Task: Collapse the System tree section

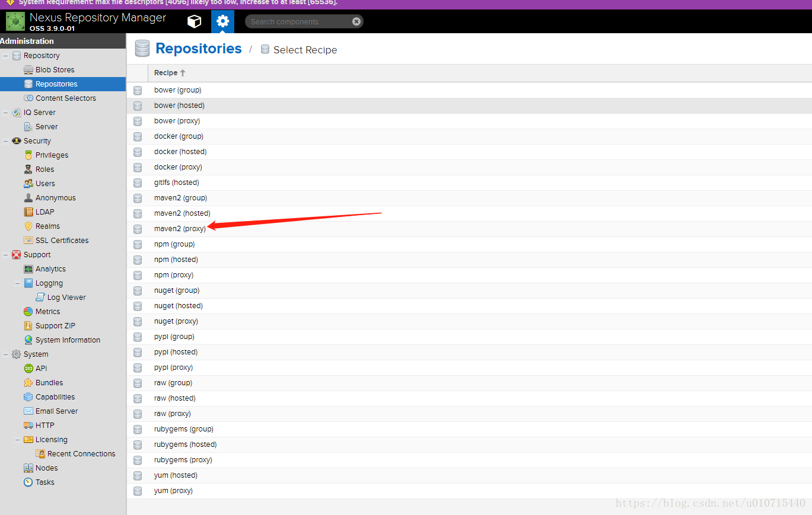Action: [x=5, y=354]
